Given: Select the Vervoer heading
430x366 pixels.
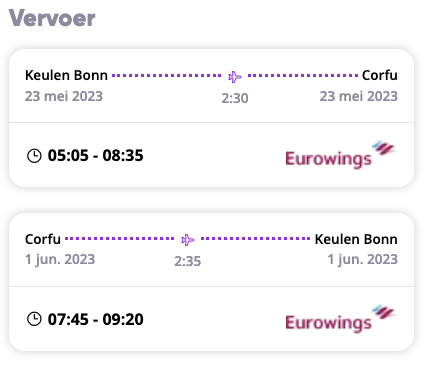Looking at the screenshot, I should coord(52,18).
